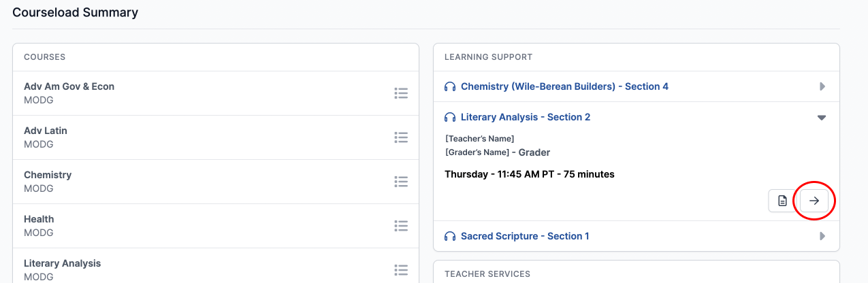
Task: Expand Chemistry (Wile-Berean Builders) Section 4 arrow
Action: point(822,86)
